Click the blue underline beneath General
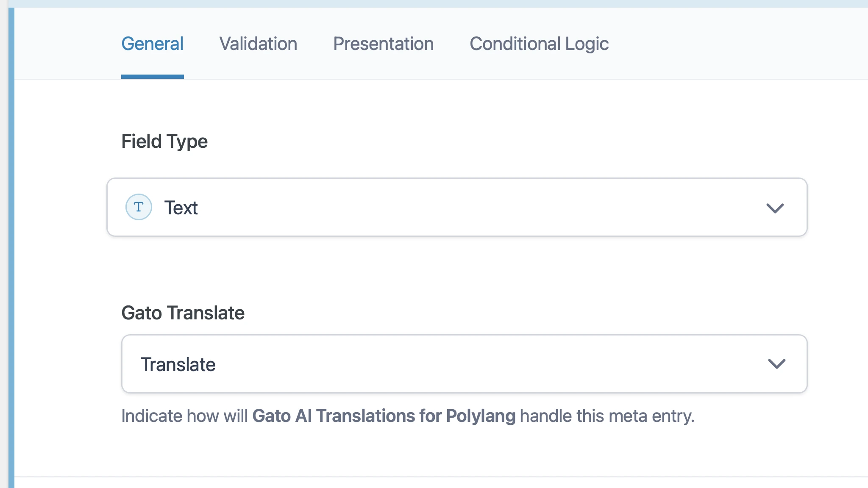 click(152, 77)
